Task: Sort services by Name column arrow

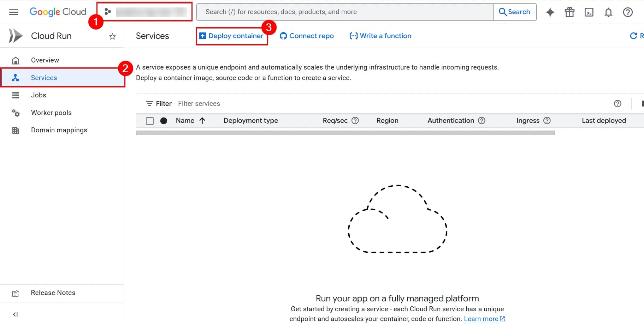Action: (x=202, y=121)
